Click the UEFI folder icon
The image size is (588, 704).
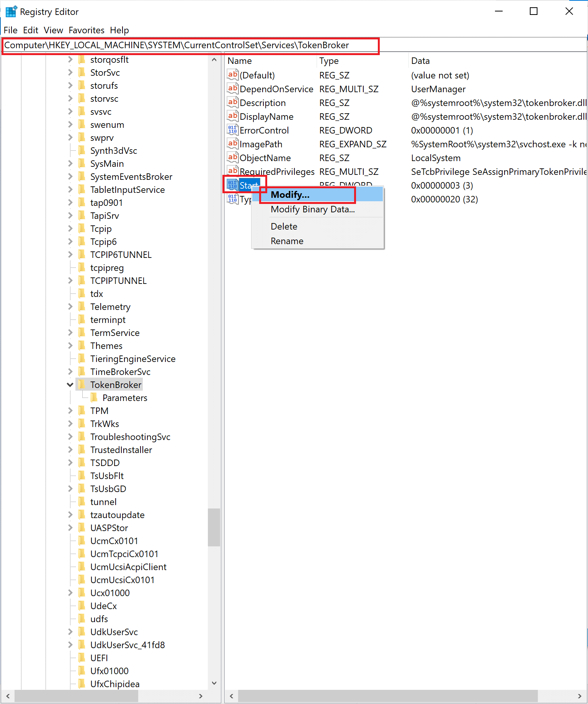click(x=82, y=658)
